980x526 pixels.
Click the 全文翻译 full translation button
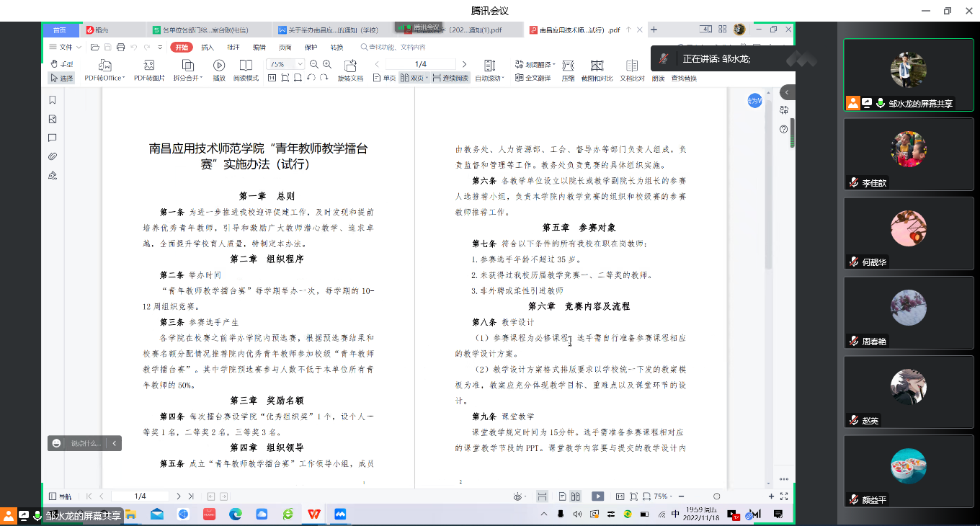click(x=533, y=78)
